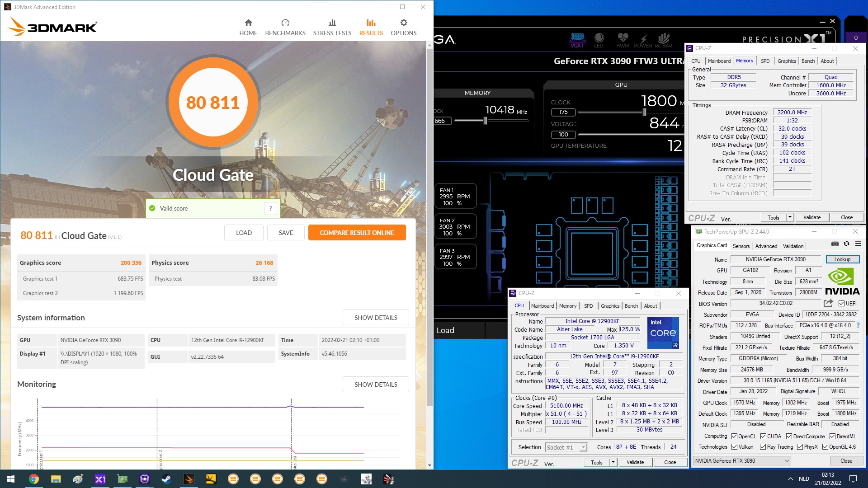Open File Explorer from the taskbar
The image size is (868, 488).
(56, 479)
